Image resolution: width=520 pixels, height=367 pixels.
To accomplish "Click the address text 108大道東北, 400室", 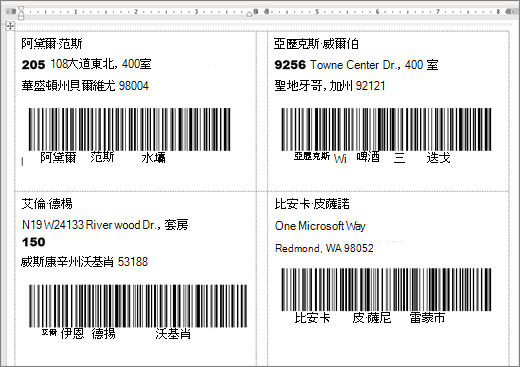I will (101, 64).
